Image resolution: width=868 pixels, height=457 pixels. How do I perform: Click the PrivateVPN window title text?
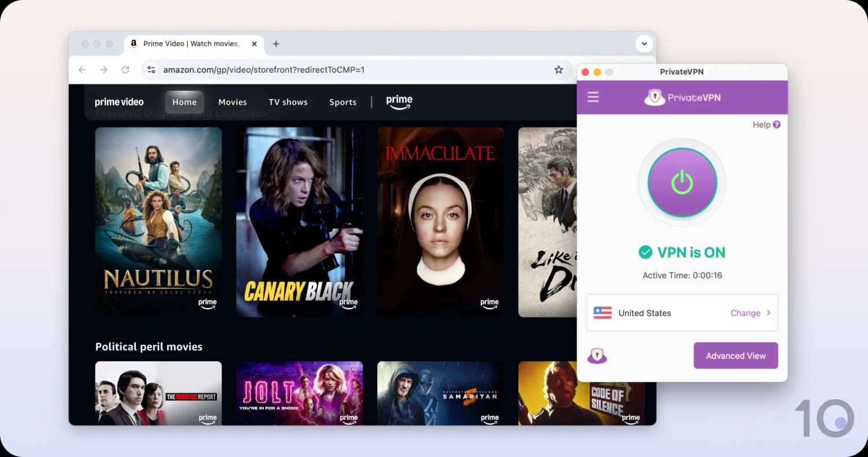[682, 72]
